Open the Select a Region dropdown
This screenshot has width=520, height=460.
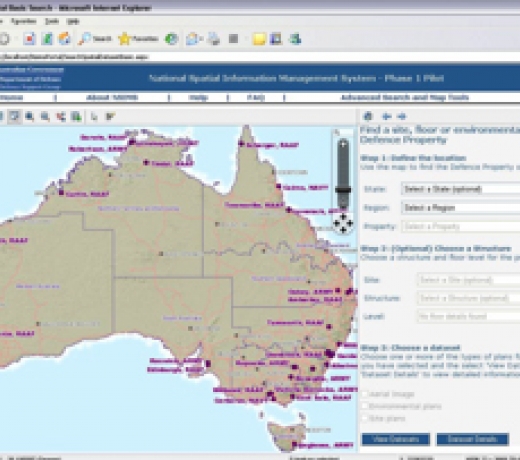(x=461, y=208)
